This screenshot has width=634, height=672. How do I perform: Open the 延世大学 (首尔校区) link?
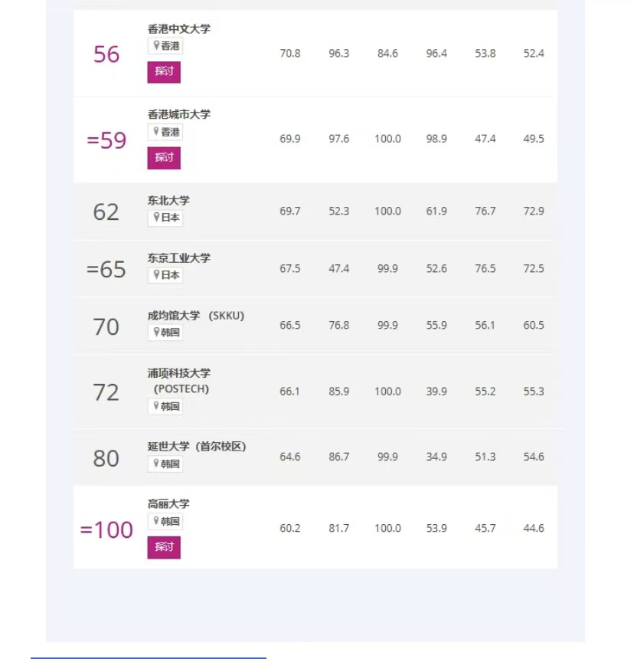197,446
